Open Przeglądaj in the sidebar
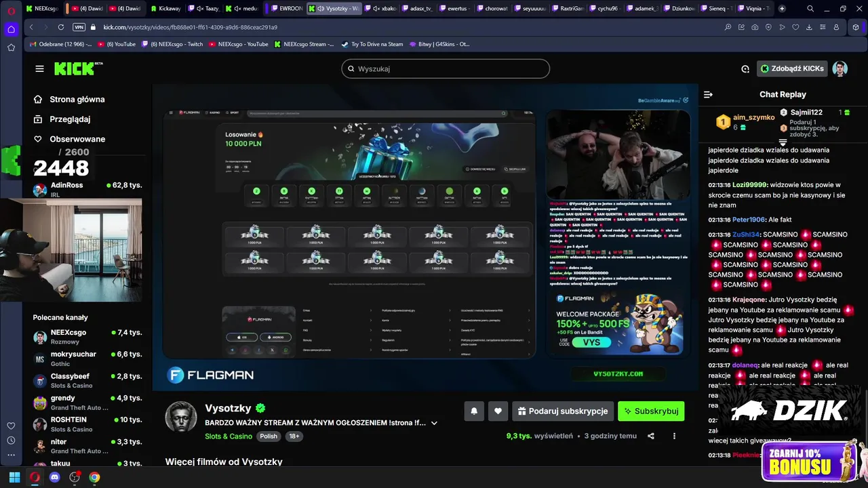The height and width of the screenshot is (488, 868). coord(70,119)
